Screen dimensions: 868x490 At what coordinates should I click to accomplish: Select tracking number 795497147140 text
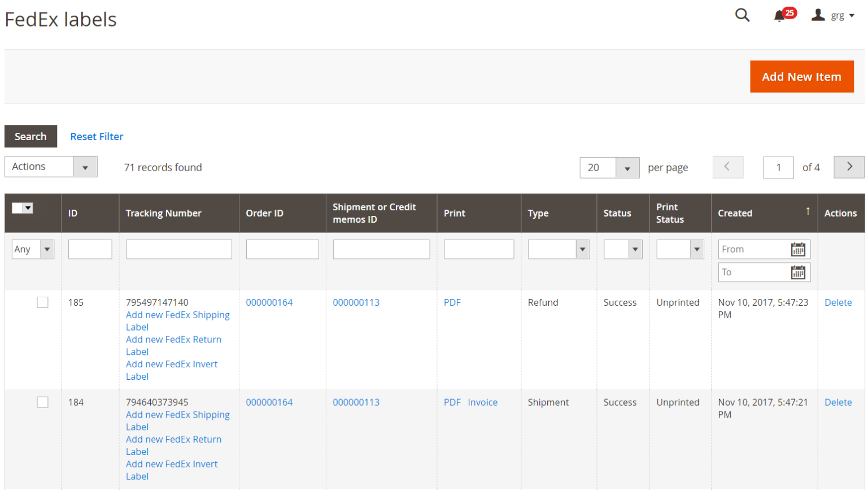pyautogui.click(x=157, y=302)
